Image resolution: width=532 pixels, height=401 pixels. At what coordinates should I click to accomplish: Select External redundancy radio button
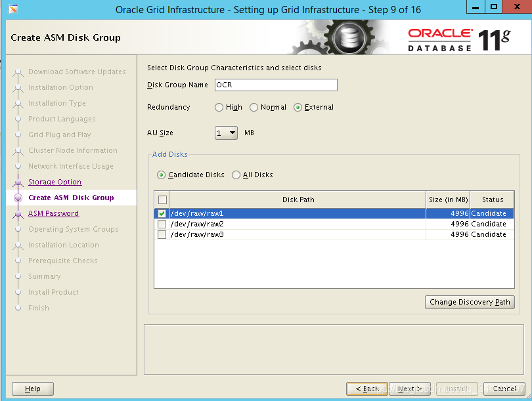(298, 108)
